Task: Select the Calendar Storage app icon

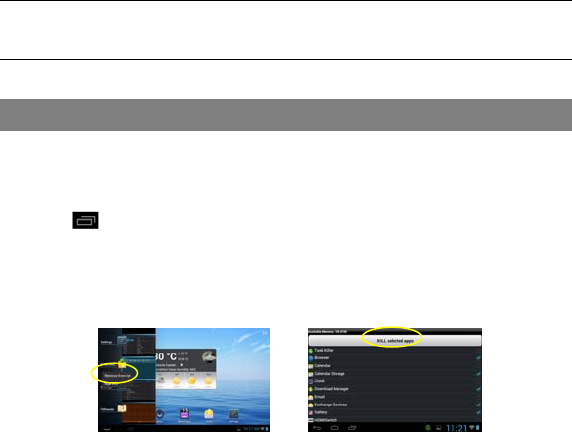Action: [311, 374]
